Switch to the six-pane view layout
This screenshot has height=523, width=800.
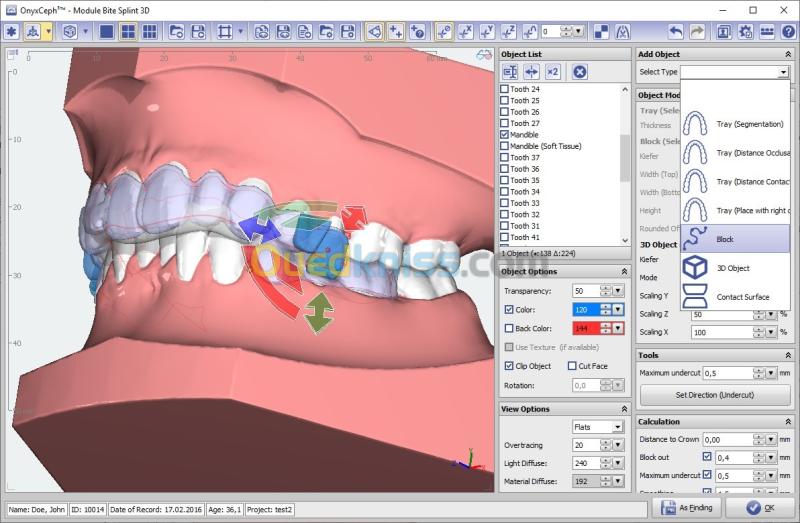149,32
